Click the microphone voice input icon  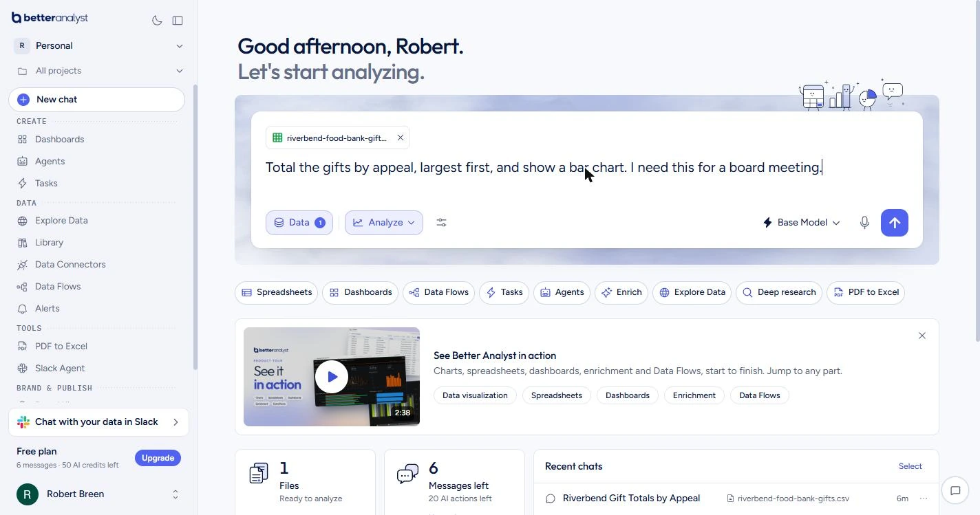click(864, 223)
